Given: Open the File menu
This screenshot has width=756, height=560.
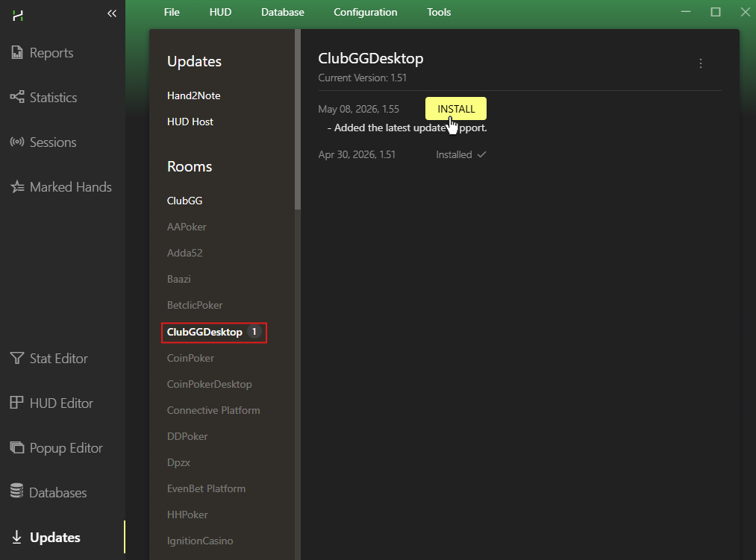Looking at the screenshot, I should [172, 12].
